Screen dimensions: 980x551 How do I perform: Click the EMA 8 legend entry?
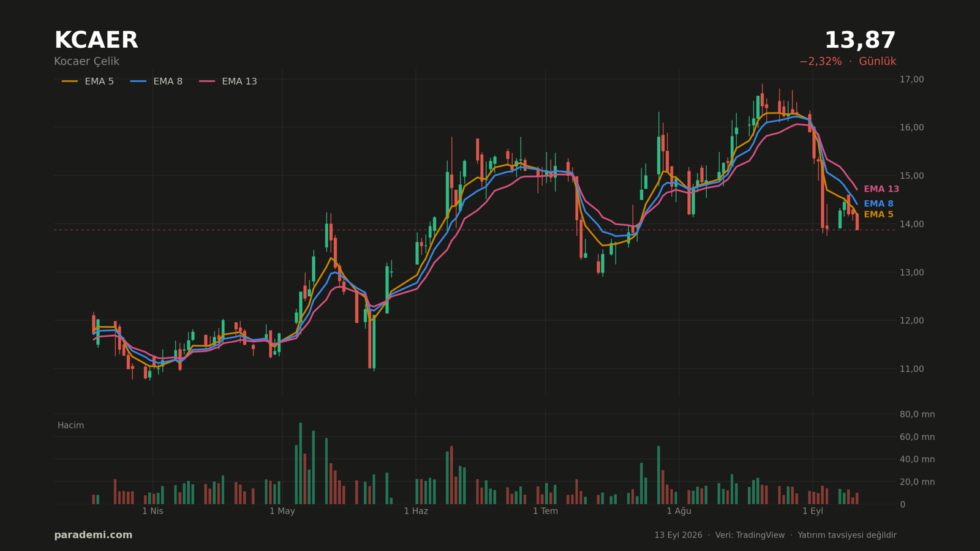point(156,81)
